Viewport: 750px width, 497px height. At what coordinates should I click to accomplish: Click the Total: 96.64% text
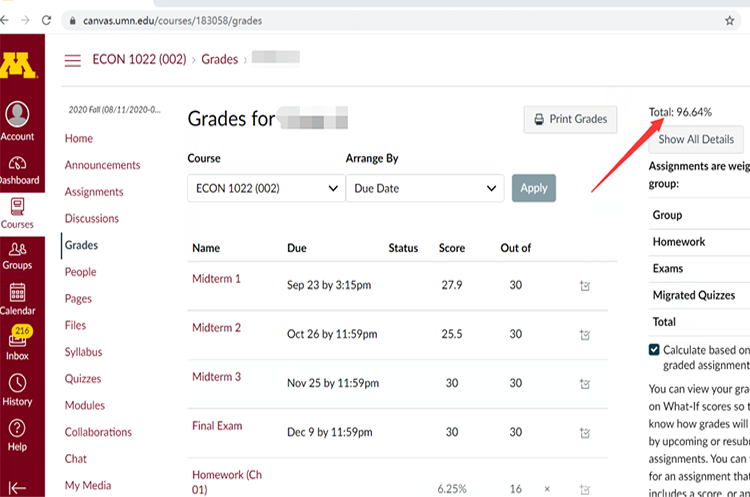(680, 112)
